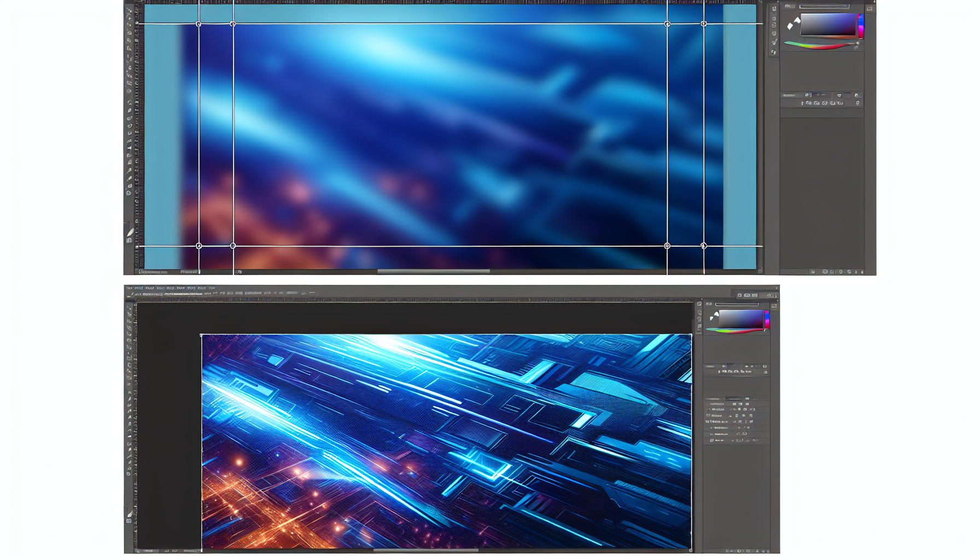Click the top-left crop handle in the upper canvas
The width and height of the screenshot is (980, 560).
click(199, 24)
